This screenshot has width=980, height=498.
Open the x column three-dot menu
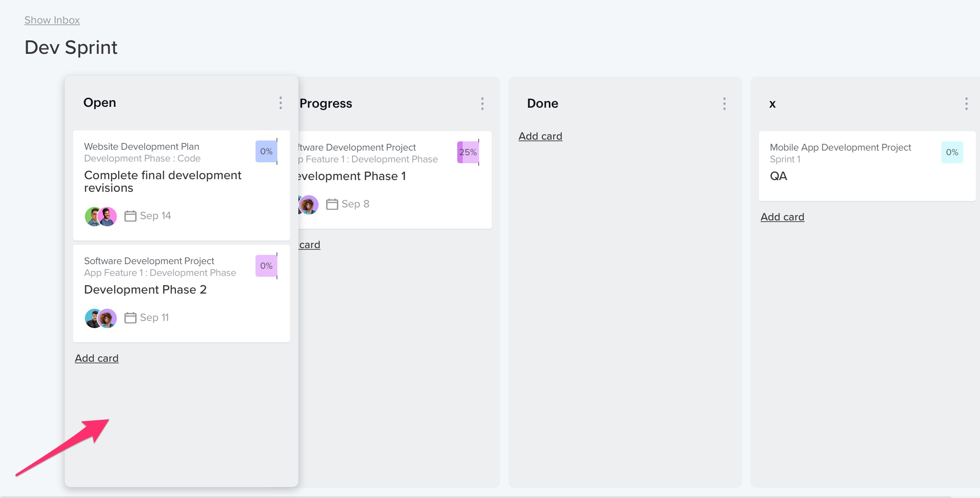(967, 103)
